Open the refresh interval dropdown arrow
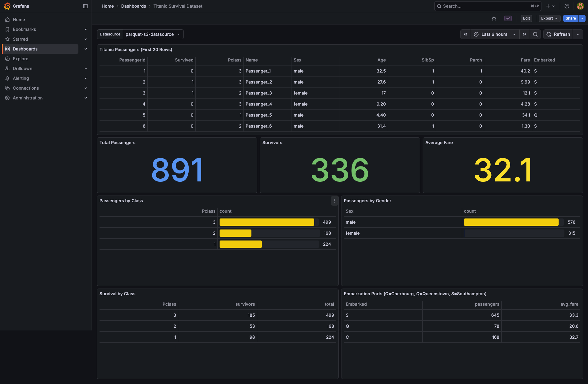This screenshot has height=384, width=588. coord(578,34)
